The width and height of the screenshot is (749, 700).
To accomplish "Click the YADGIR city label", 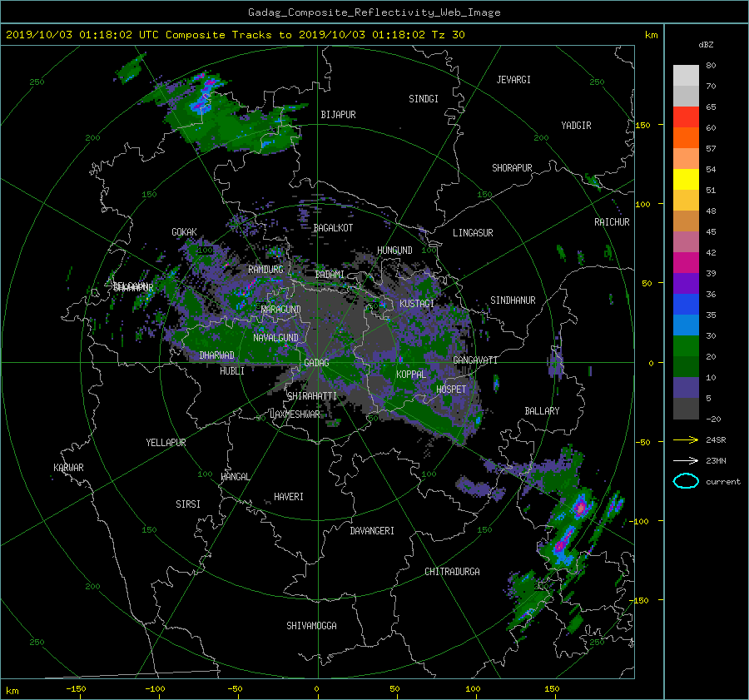I will point(576,126).
